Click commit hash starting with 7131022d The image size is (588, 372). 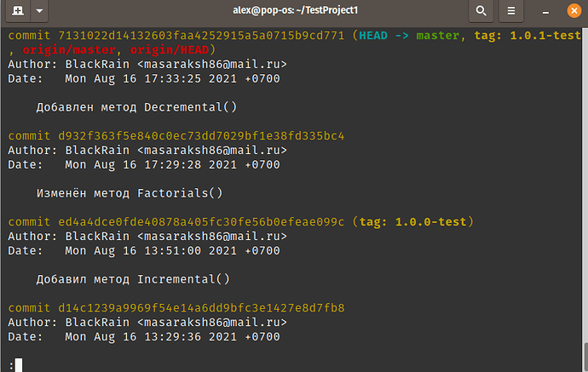click(x=201, y=36)
